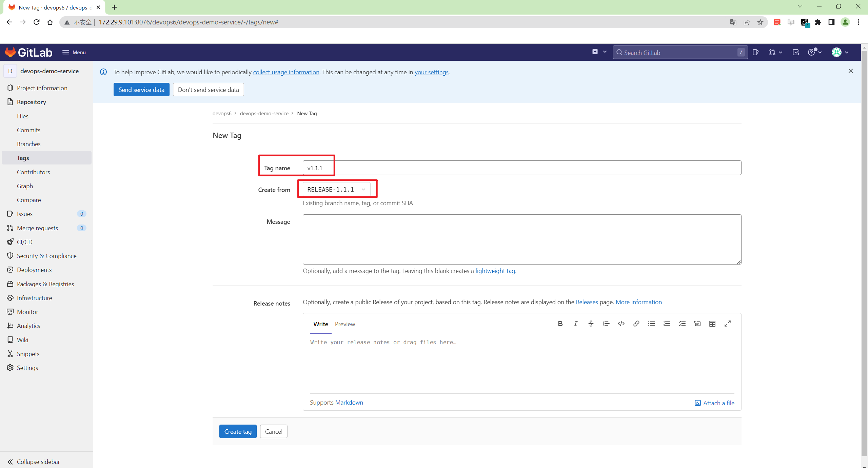Screen dimensions: 868x468
Task: Enter full screen editor mode
Action: point(727,324)
